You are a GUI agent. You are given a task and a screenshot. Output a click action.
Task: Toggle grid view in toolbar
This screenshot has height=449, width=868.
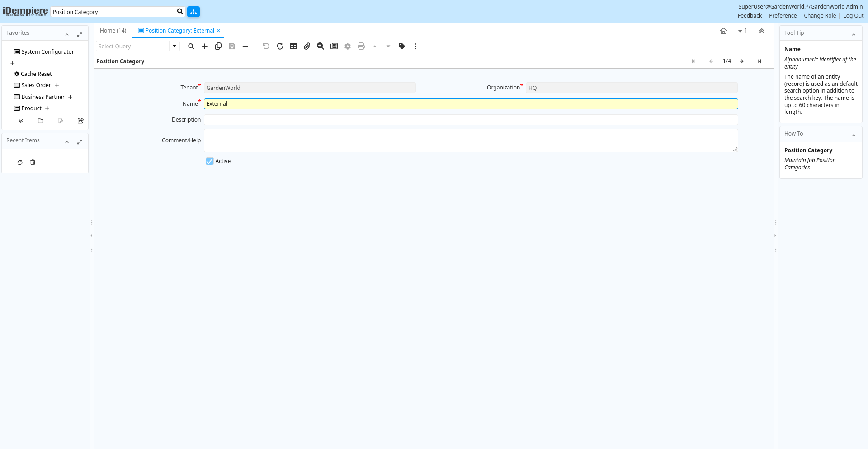pyautogui.click(x=293, y=46)
